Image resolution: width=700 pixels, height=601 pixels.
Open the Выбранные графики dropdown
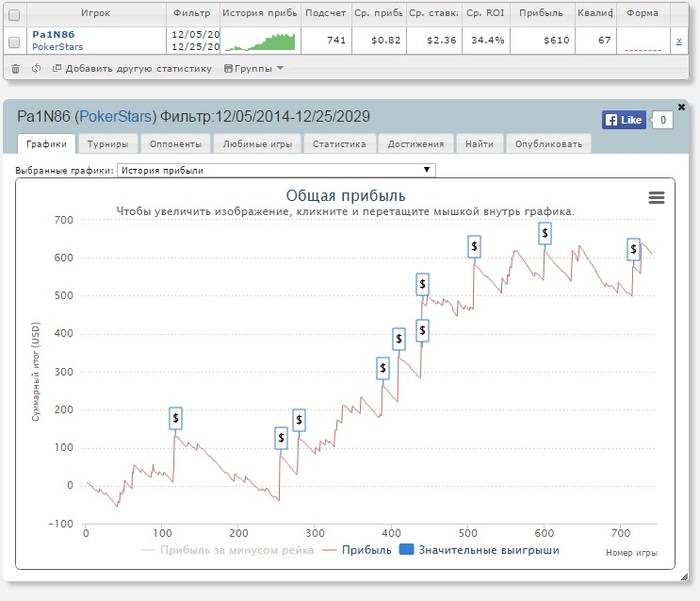coord(276,170)
